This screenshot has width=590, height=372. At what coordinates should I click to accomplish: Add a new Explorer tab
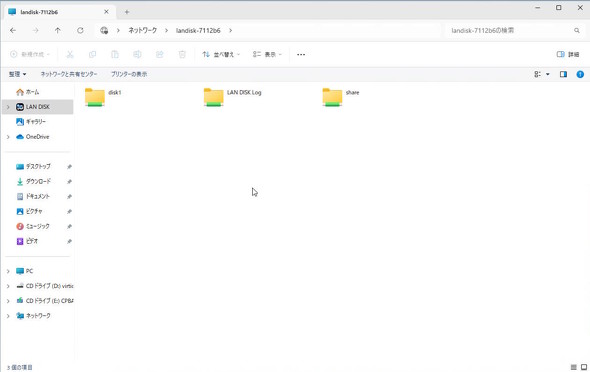click(127, 12)
